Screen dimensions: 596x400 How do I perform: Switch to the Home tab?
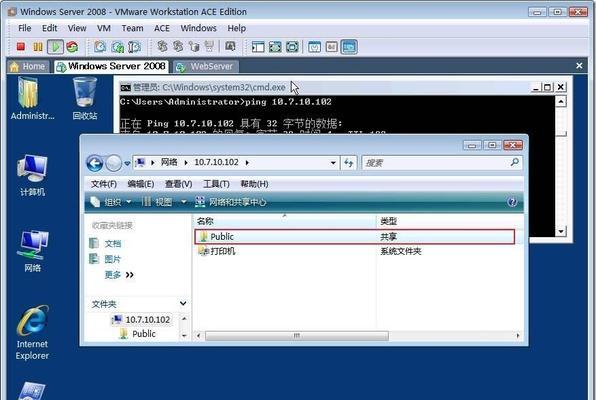28,67
